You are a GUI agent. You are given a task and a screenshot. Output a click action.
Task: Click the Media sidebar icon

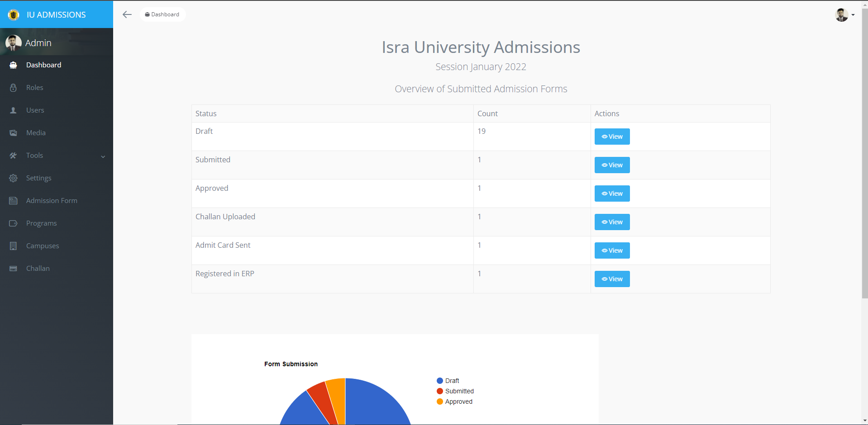pyautogui.click(x=13, y=133)
